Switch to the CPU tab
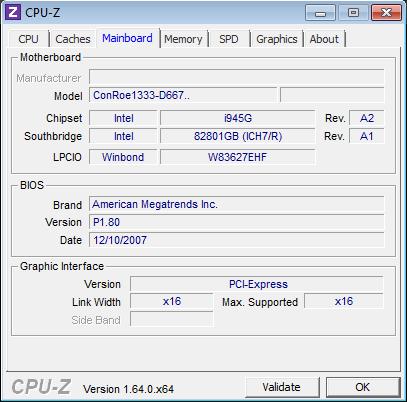Screen dimensions: 407x402 (x=28, y=39)
